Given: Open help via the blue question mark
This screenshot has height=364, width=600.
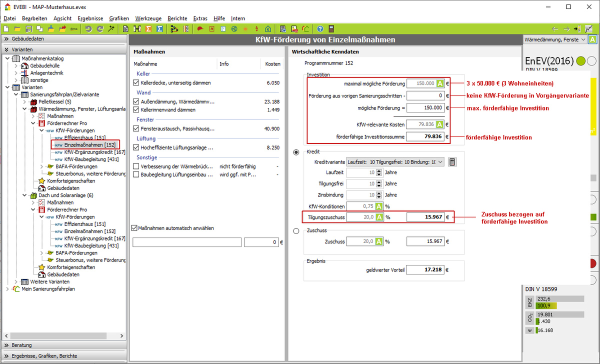Looking at the screenshot, I should [x=320, y=28].
